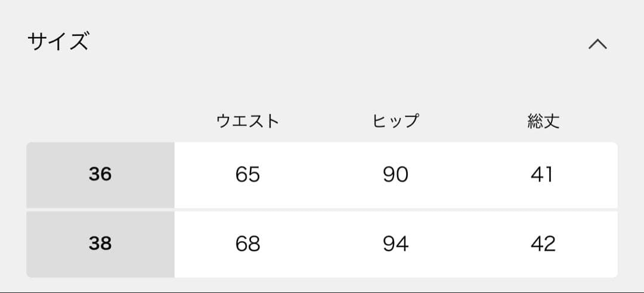Select size 38's 総丈 measurement cell
644x293 pixels.
(x=543, y=243)
